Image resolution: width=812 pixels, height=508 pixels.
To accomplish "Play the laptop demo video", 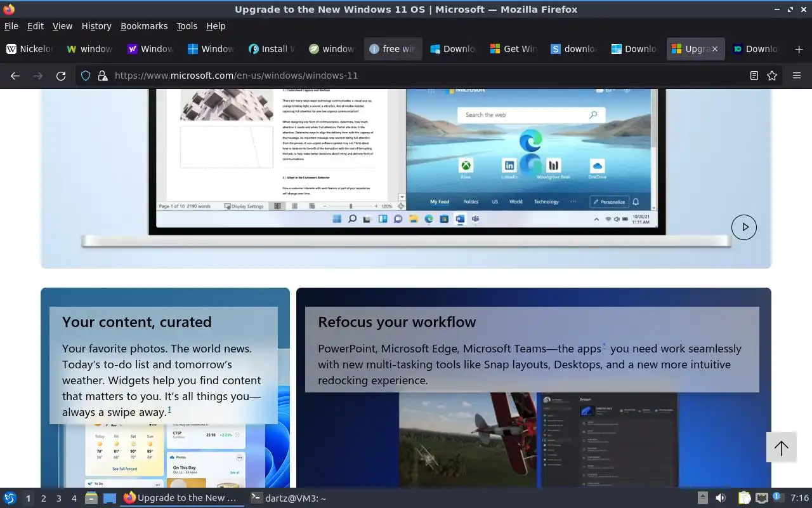I will tap(744, 227).
